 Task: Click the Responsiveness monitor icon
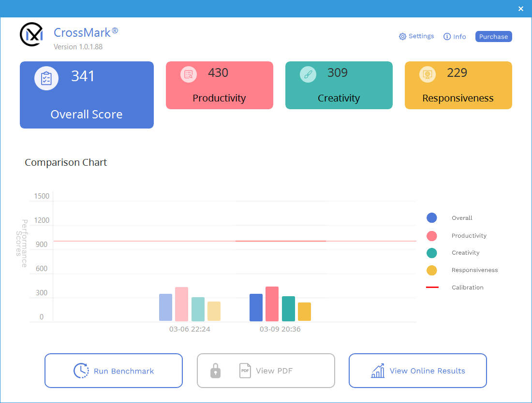tap(428, 74)
